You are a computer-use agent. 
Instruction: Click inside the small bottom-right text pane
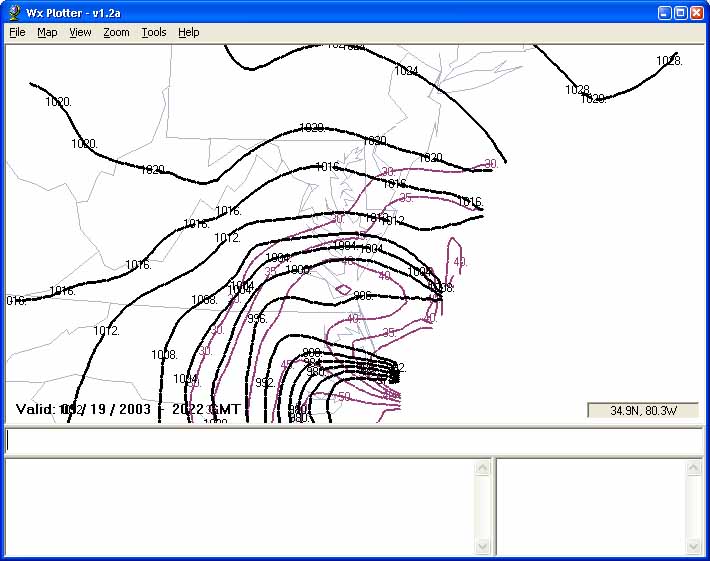[x=592, y=506]
